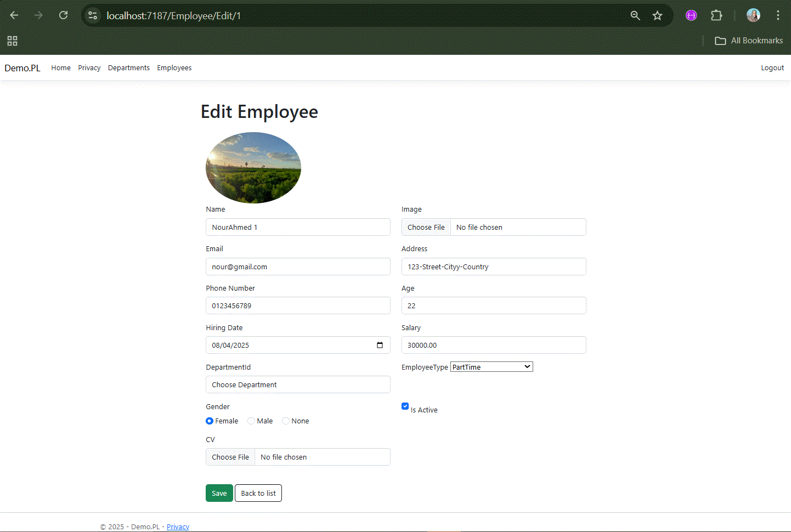Open the Choose Department dropdown

click(298, 384)
